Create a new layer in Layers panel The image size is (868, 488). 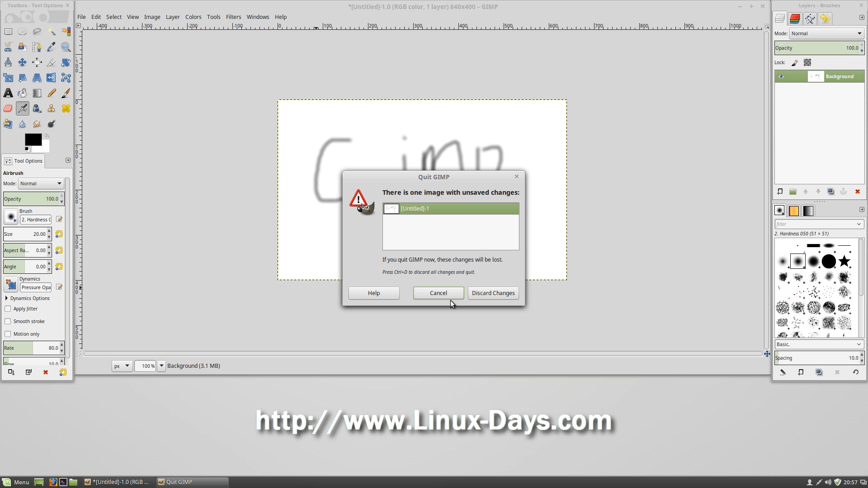tap(780, 192)
